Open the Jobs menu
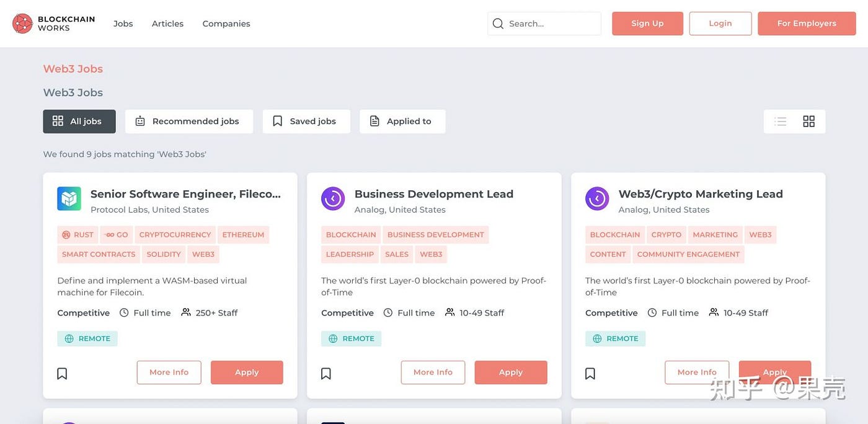868x424 pixels. coord(123,24)
